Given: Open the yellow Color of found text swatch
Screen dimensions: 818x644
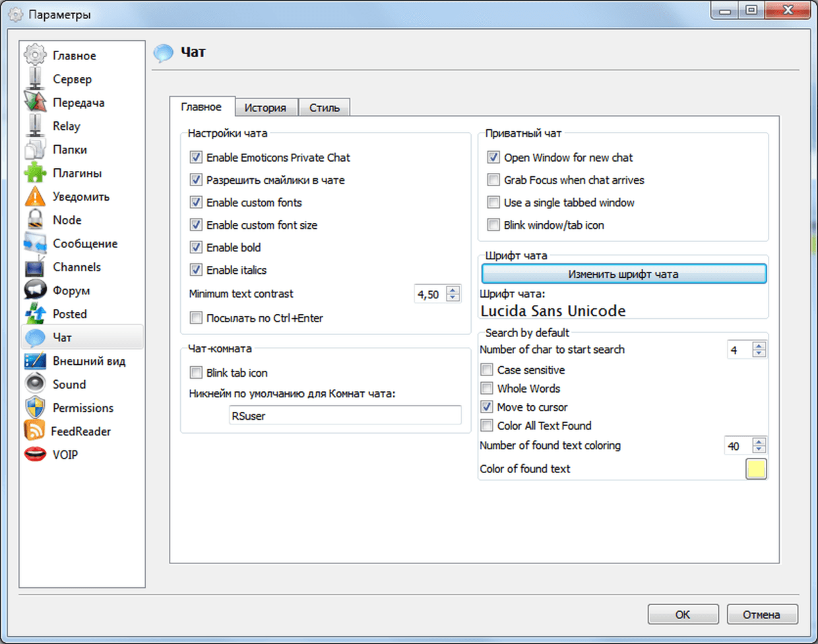Looking at the screenshot, I should [756, 469].
